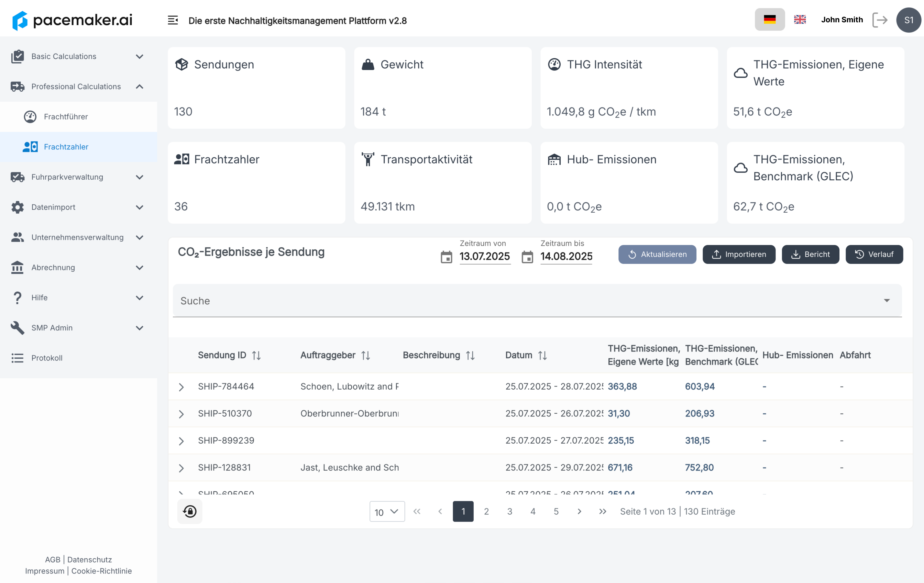Click the Suche search field
The height and width of the screenshot is (583, 924).
[x=530, y=301]
